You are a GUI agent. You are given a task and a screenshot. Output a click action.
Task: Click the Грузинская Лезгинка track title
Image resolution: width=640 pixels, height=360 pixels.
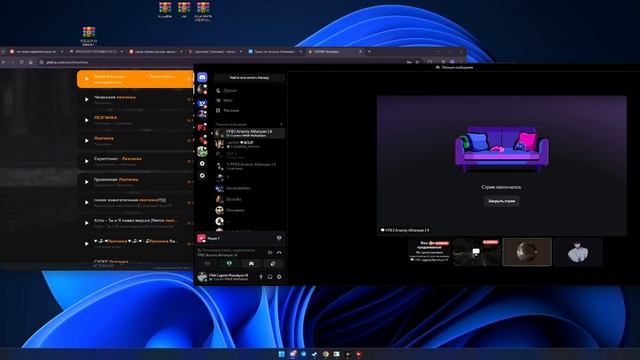click(116, 179)
